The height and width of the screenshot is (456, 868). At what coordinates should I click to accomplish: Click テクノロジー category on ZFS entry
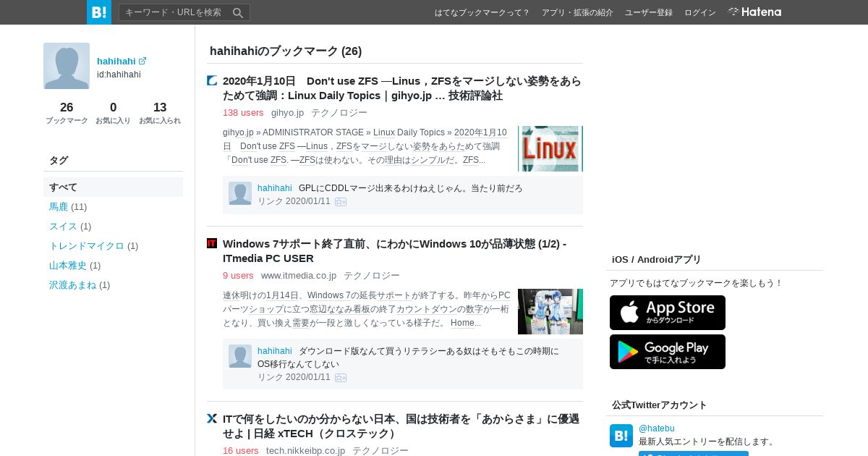point(339,113)
